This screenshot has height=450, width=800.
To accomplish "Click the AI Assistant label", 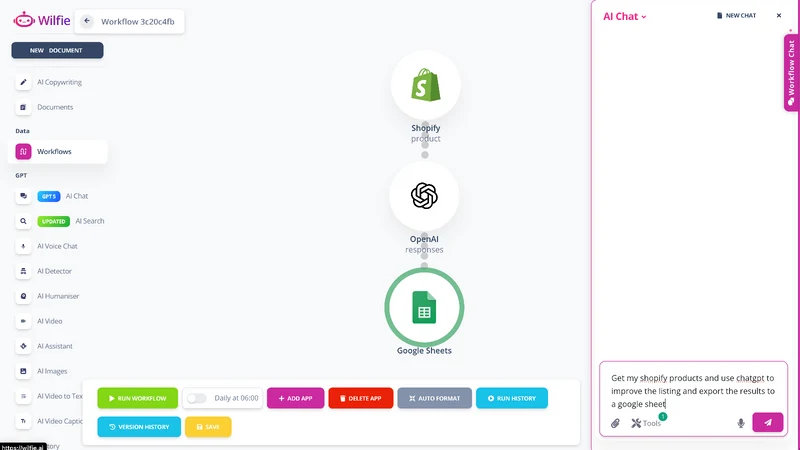I will tap(55, 346).
